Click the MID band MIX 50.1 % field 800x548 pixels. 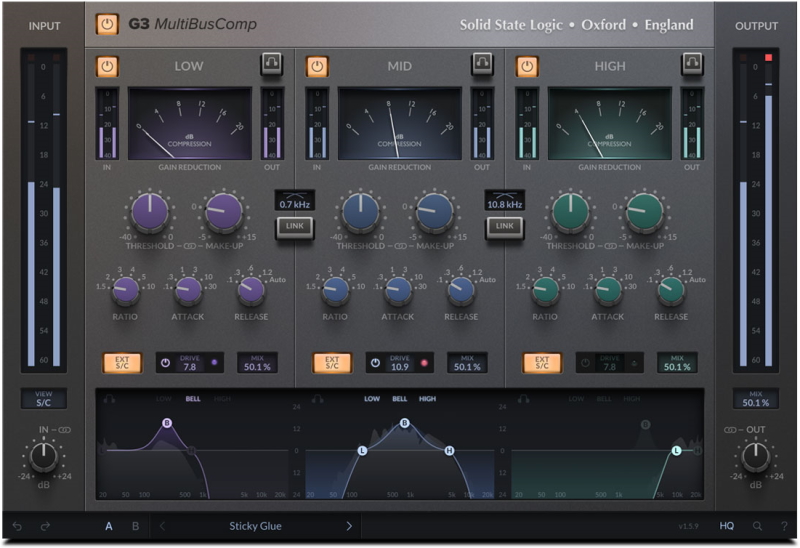pos(467,363)
